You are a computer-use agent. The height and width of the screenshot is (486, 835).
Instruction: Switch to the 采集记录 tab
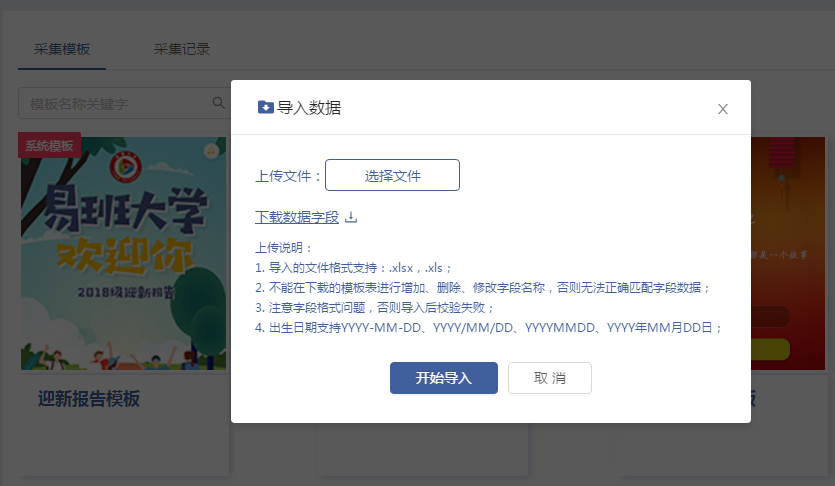coord(181,49)
